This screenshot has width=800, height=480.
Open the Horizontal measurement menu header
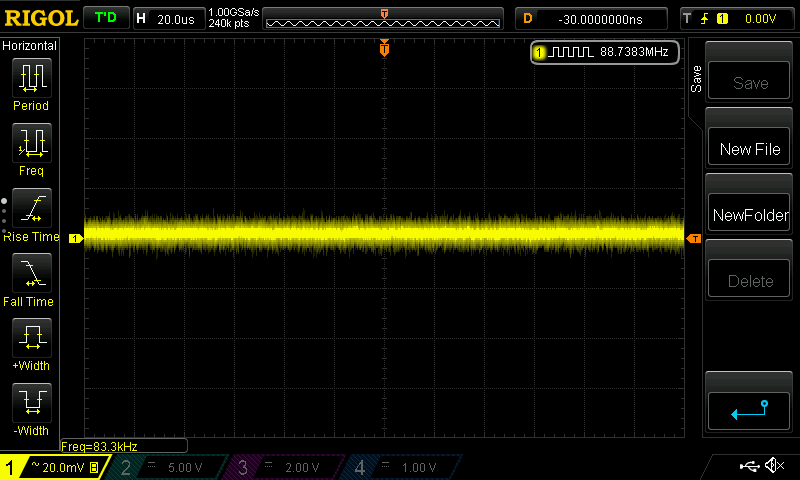pos(30,46)
